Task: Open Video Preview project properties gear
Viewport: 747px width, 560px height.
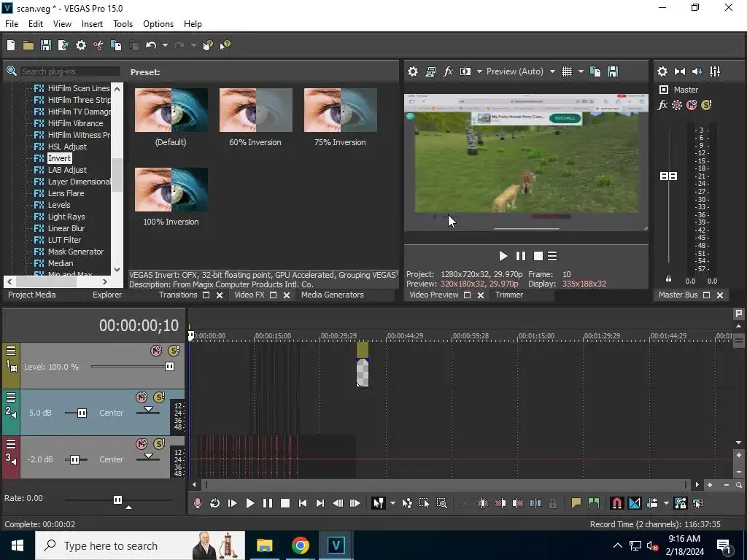Action: click(413, 71)
